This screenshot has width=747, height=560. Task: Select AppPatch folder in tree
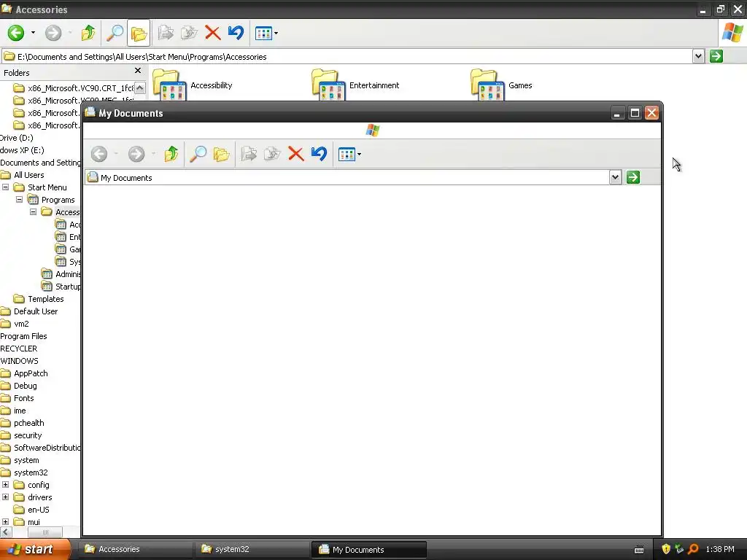tap(31, 373)
